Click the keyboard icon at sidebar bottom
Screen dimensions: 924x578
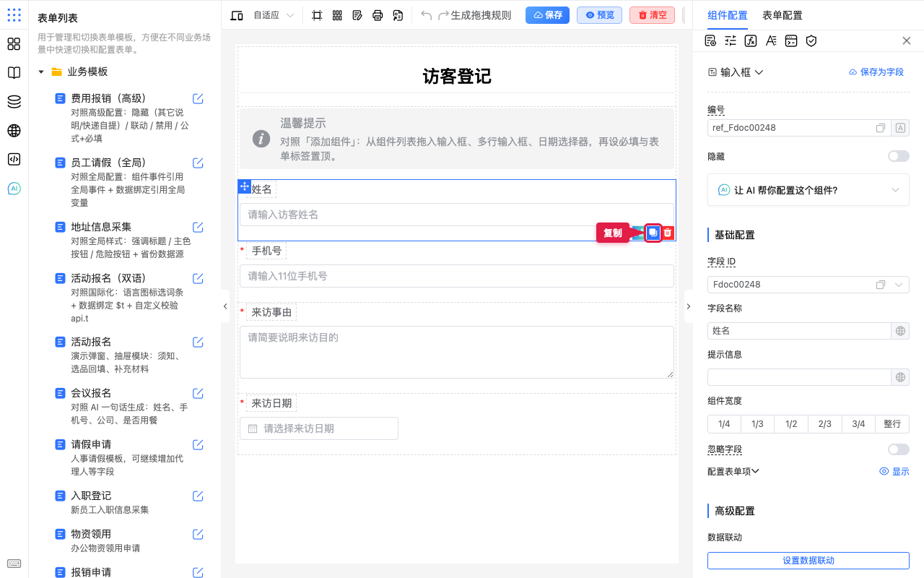click(14, 564)
